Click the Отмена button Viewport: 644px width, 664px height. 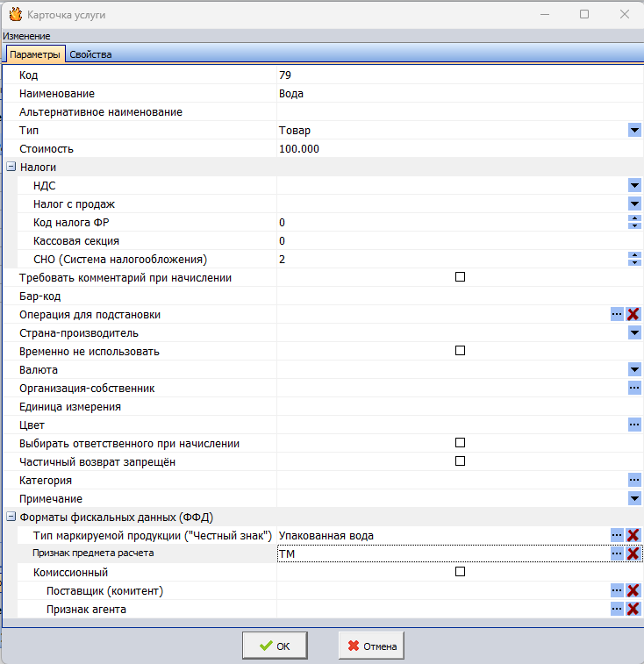(371, 646)
